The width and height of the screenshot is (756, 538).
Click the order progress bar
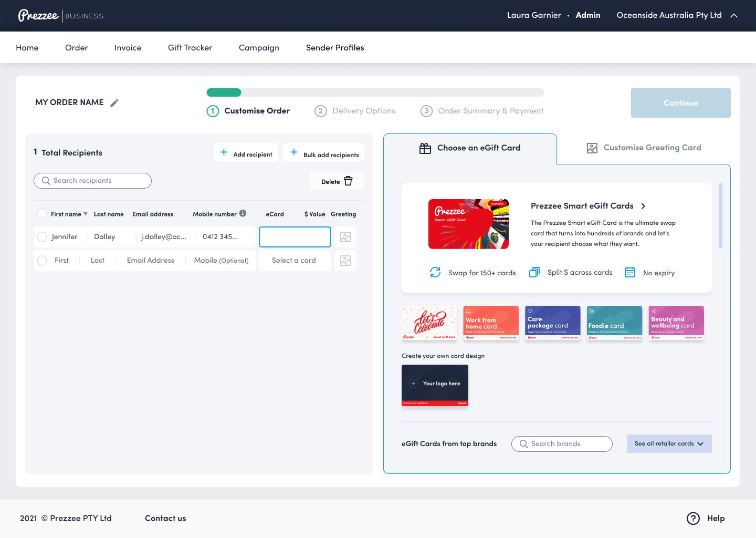375,92
